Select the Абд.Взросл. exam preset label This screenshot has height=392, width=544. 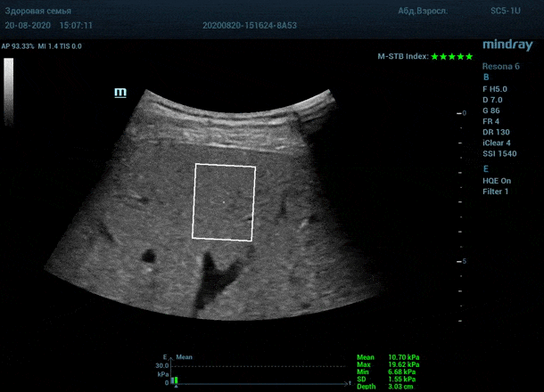(421, 12)
